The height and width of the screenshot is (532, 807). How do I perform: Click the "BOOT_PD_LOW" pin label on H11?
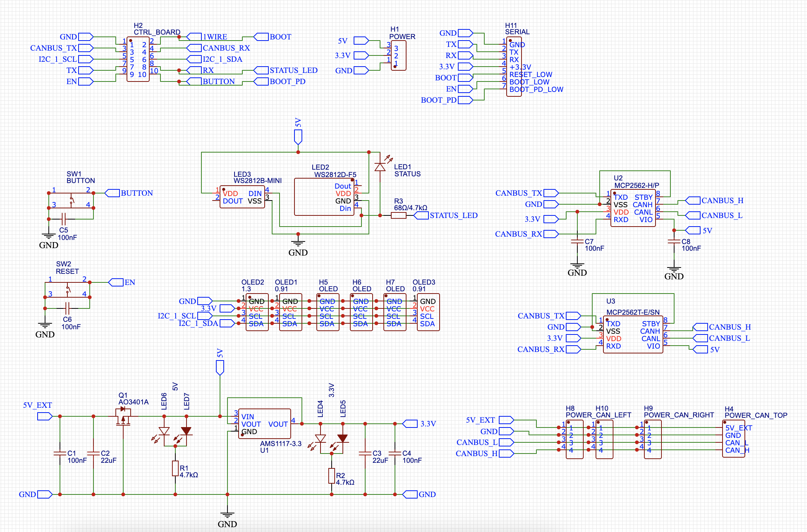pyautogui.click(x=536, y=89)
